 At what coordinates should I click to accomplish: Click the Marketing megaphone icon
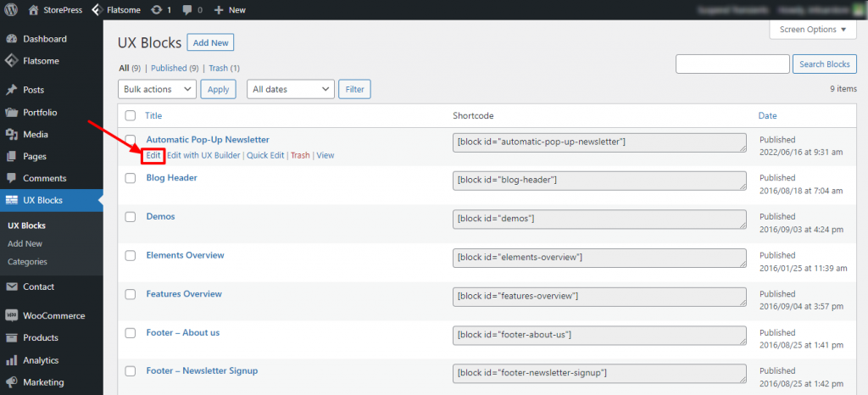click(x=11, y=382)
